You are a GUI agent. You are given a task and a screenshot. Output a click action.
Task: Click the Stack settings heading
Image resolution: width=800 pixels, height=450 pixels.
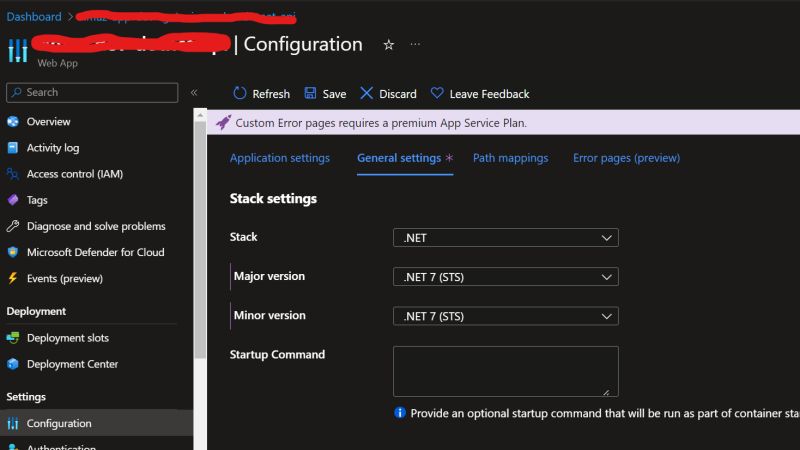(273, 198)
